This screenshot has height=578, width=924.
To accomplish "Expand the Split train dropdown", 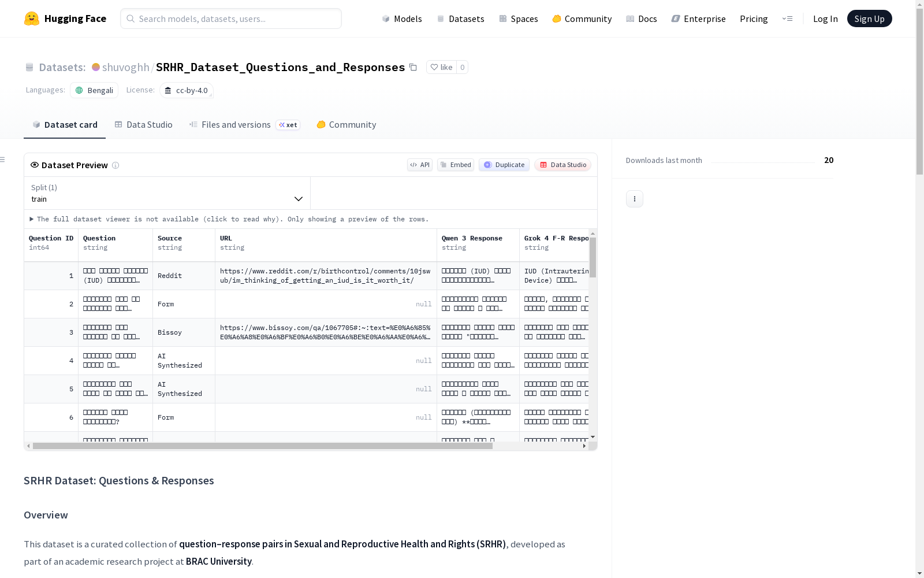I will (167, 193).
